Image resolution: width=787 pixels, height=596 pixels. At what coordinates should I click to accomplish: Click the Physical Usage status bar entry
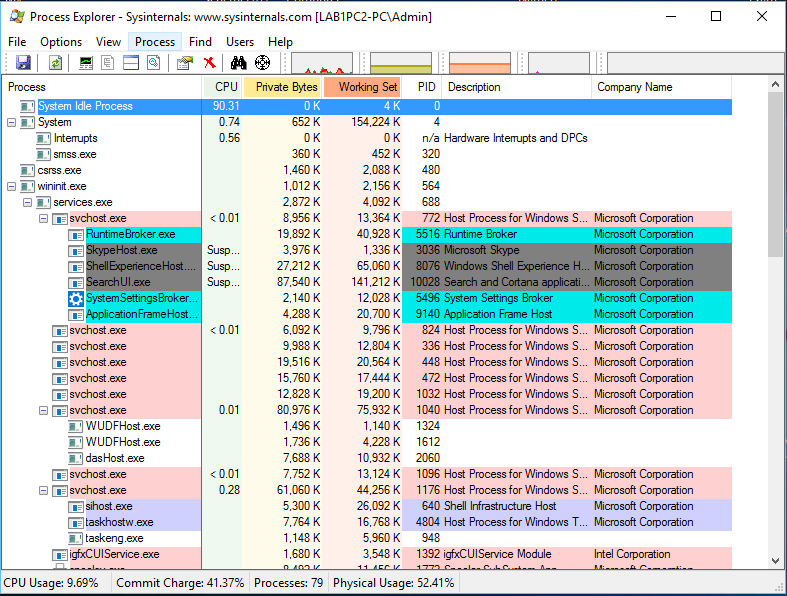coord(394,583)
